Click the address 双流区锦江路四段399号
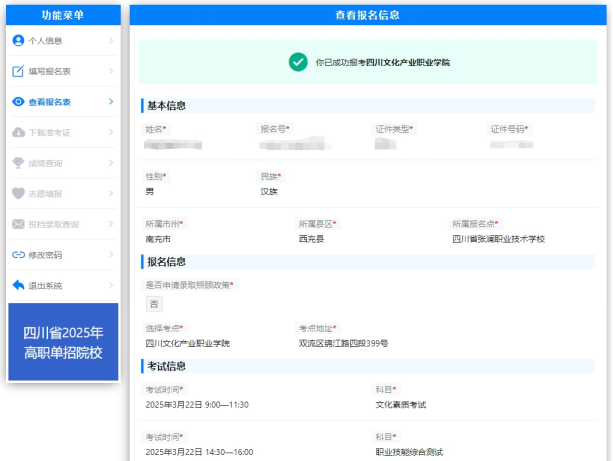This screenshot has width=613, height=461. click(x=343, y=343)
